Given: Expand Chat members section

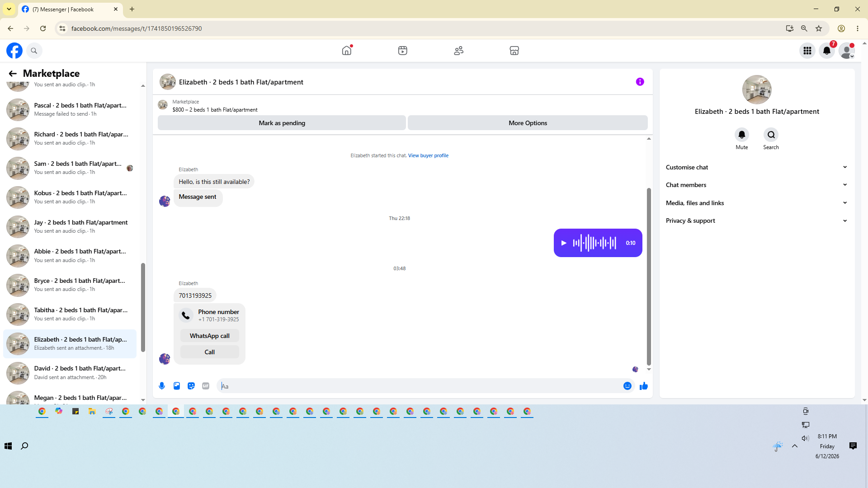Looking at the screenshot, I should [757, 185].
